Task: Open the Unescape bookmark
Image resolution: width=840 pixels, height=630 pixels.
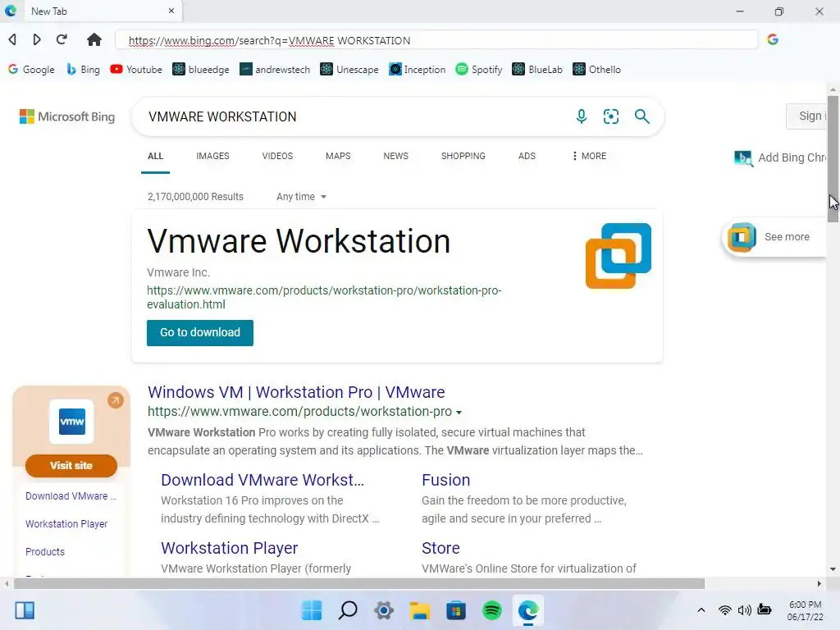Action: click(x=349, y=70)
